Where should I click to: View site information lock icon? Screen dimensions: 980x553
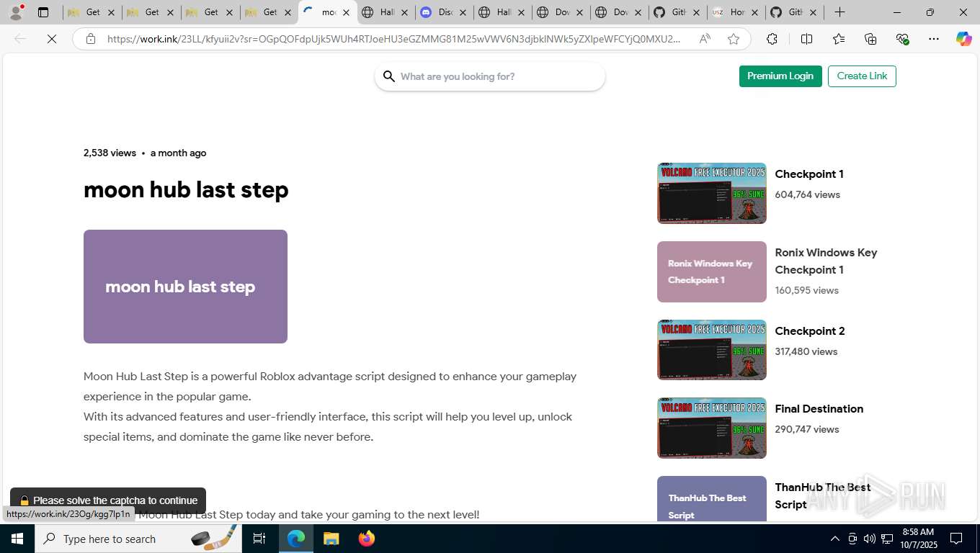[90, 39]
